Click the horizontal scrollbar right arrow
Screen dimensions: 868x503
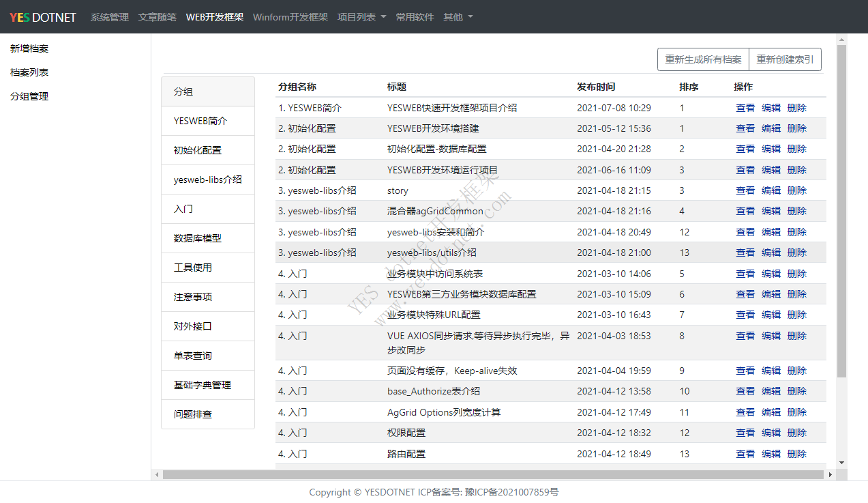[830, 474]
